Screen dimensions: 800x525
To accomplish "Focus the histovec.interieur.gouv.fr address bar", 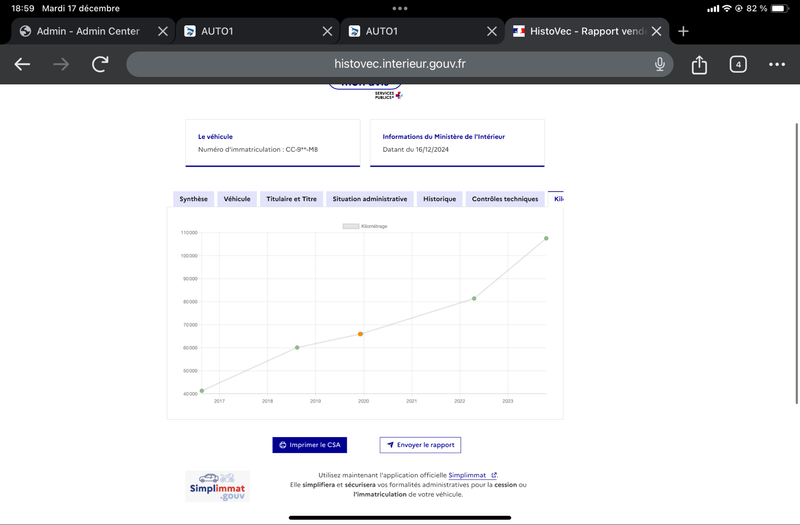I will point(399,64).
